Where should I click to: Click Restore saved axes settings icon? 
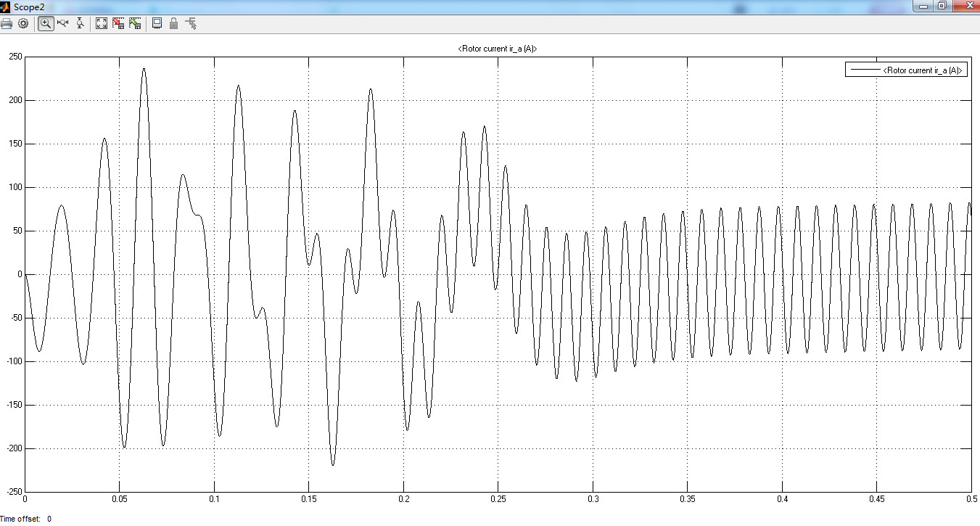click(x=135, y=23)
